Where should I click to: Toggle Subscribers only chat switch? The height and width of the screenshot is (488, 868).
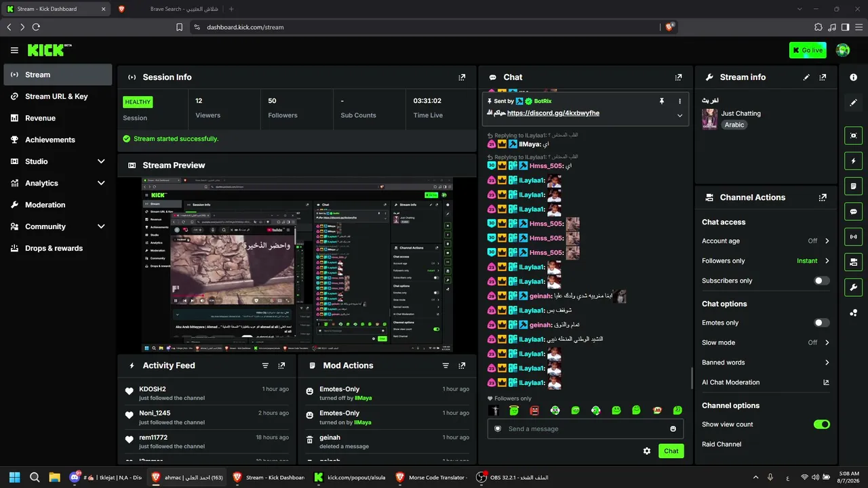pyautogui.click(x=821, y=281)
